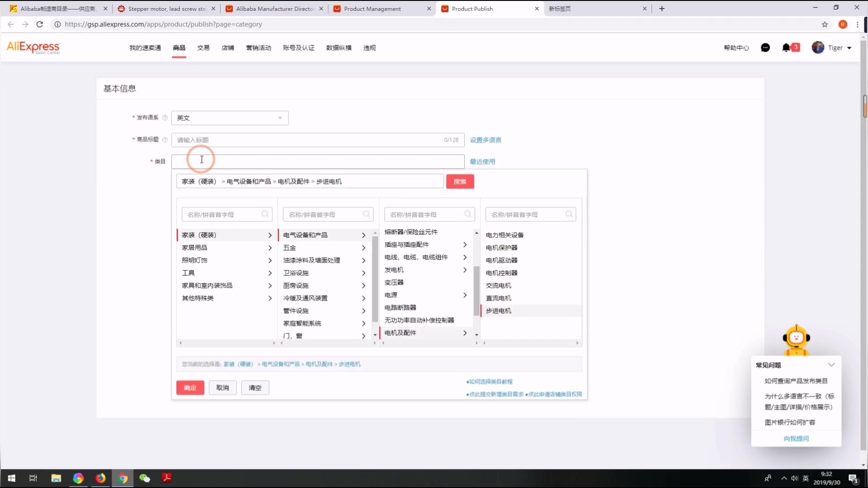This screenshot has width=868, height=488.
Task: Click the chat message bubble icon
Action: 765,47
